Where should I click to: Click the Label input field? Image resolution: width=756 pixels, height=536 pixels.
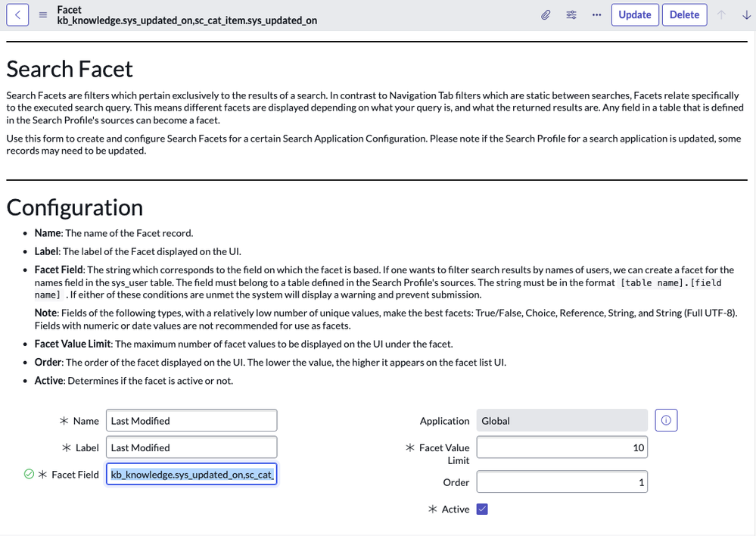(191, 447)
